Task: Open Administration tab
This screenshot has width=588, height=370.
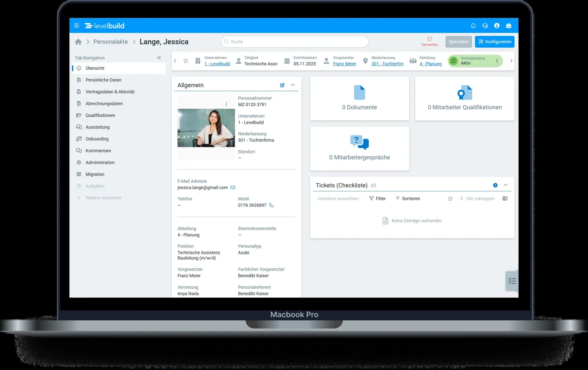Action: (x=119, y=162)
